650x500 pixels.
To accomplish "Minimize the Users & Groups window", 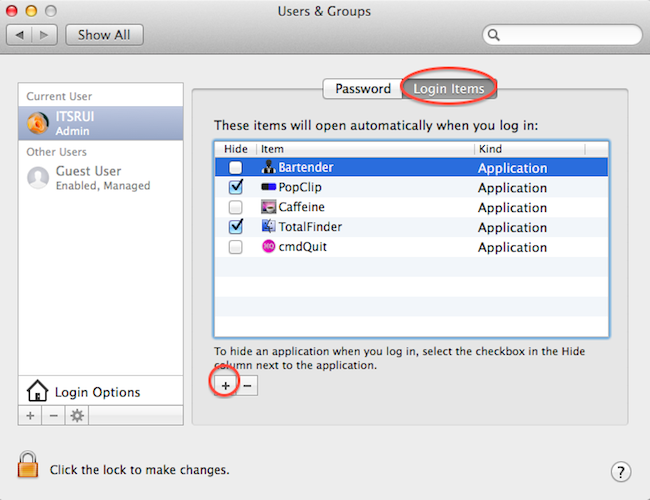I will pyautogui.click(x=31, y=11).
